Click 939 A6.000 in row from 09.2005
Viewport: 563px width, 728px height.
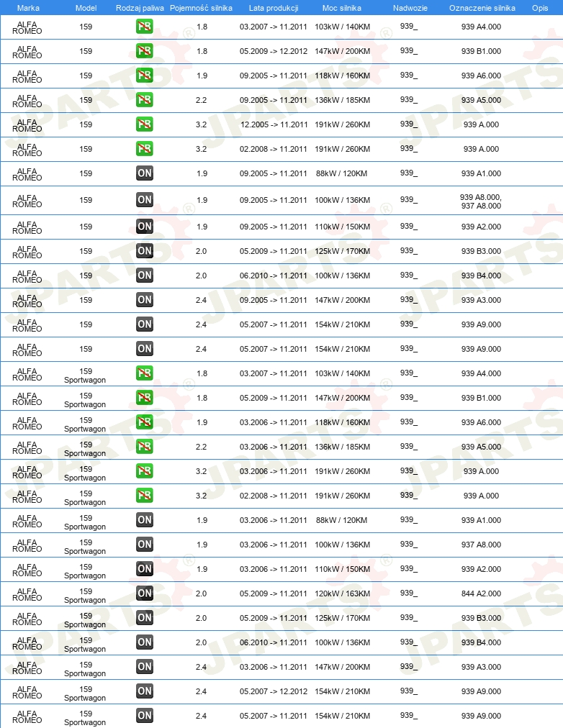481,76
